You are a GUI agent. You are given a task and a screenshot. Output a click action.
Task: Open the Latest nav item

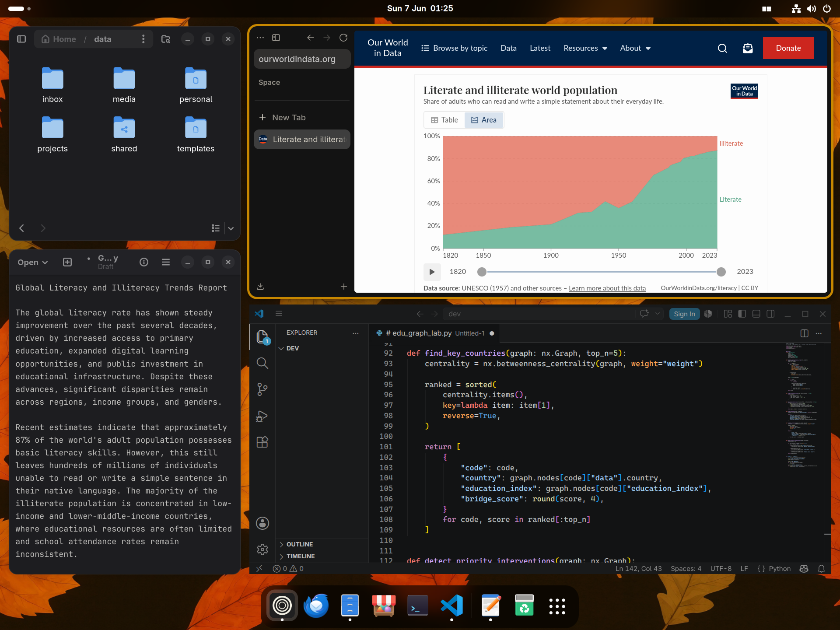coord(540,48)
